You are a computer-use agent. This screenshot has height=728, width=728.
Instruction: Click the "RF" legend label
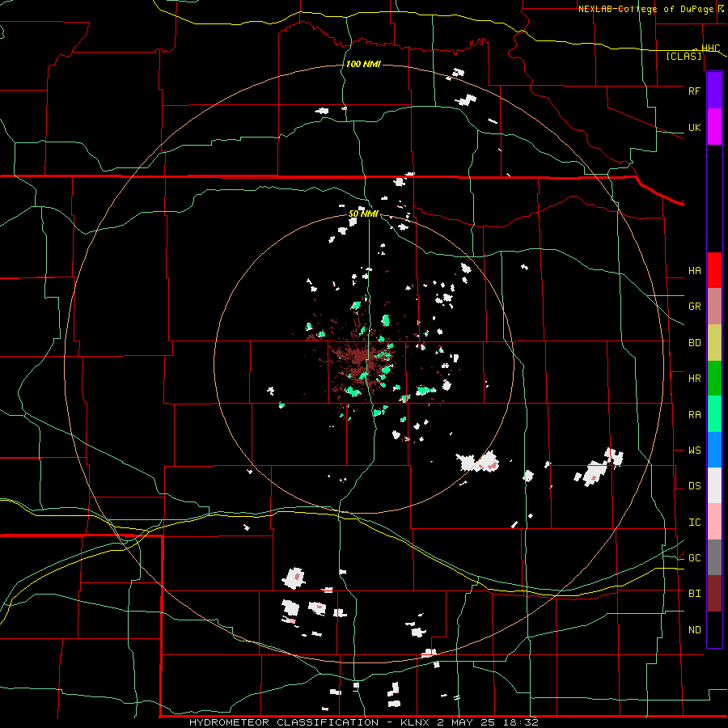click(694, 91)
